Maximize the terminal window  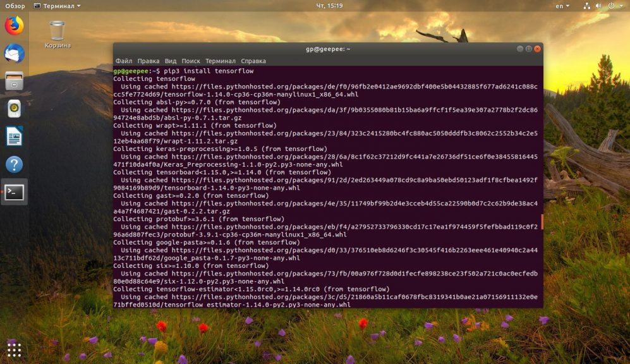coord(529,49)
